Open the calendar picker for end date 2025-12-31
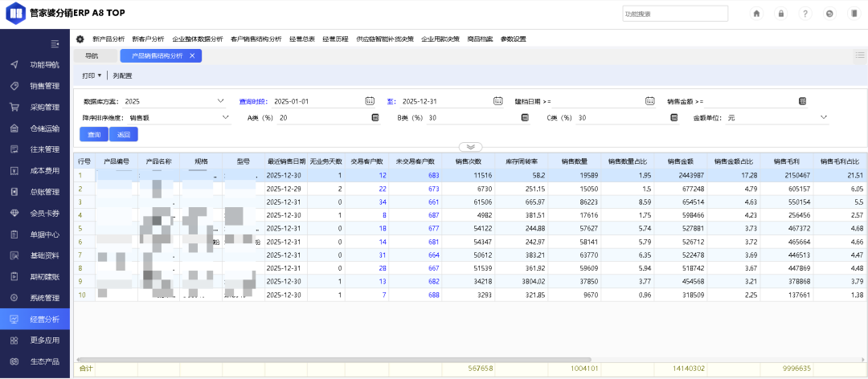This screenshot has width=868, height=379. pyautogui.click(x=497, y=100)
